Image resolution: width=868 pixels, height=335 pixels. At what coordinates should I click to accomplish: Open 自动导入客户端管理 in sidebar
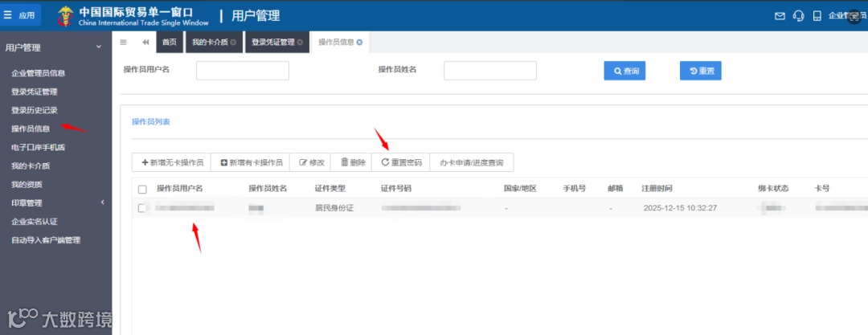click(46, 240)
